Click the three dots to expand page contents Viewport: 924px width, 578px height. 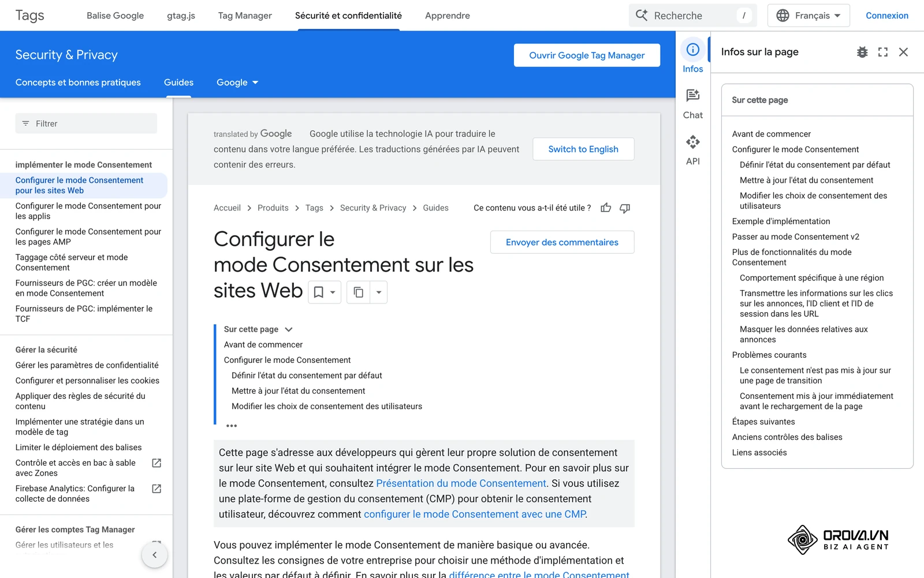[x=232, y=426]
